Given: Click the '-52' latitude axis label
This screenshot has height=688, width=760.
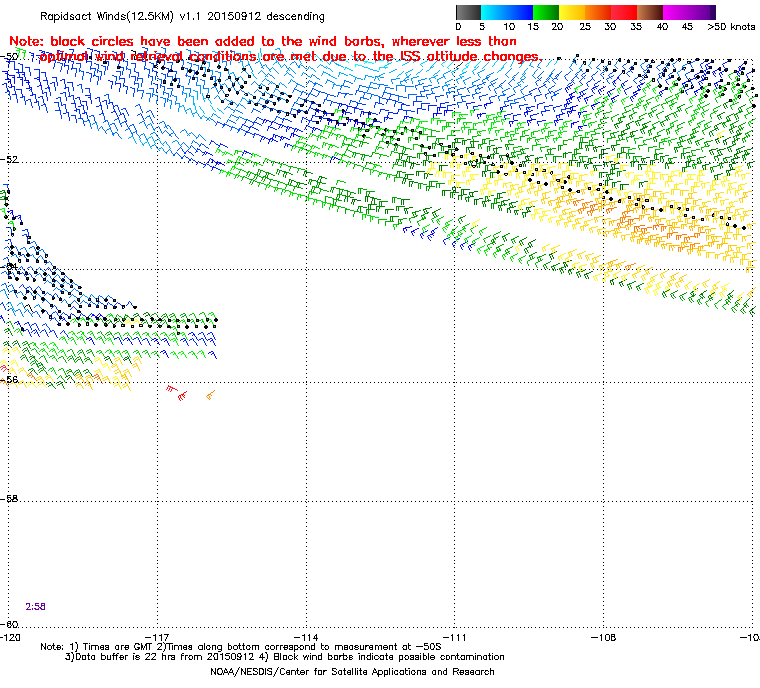Looking at the screenshot, I should coord(10,160).
